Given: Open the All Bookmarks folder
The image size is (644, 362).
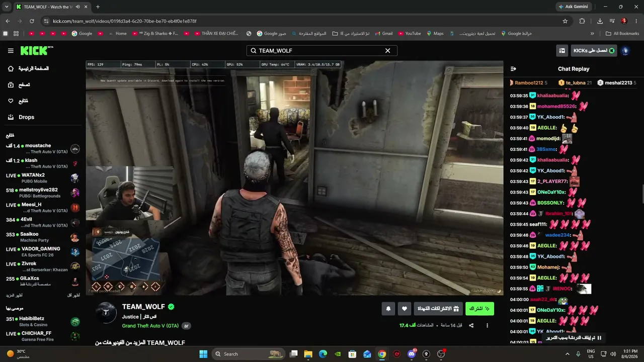Looking at the screenshot, I should coord(622,34).
